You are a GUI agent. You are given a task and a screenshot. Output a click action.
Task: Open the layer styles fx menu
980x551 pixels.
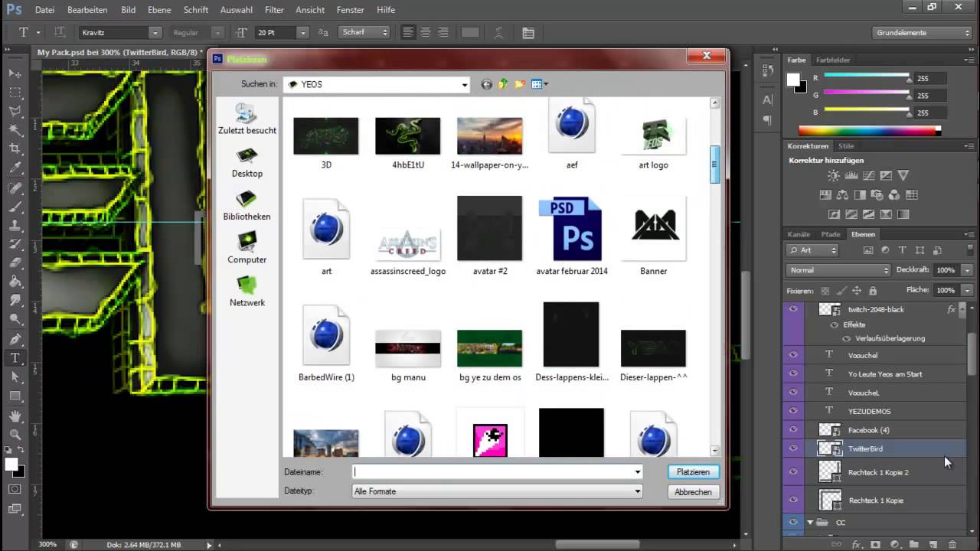coord(857,544)
